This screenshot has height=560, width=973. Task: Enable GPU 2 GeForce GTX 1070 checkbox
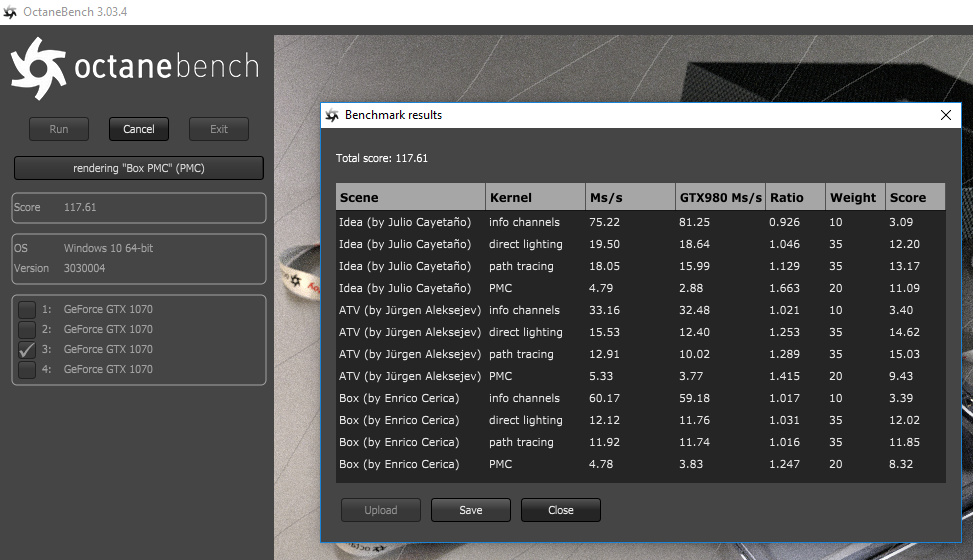coord(27,329)
